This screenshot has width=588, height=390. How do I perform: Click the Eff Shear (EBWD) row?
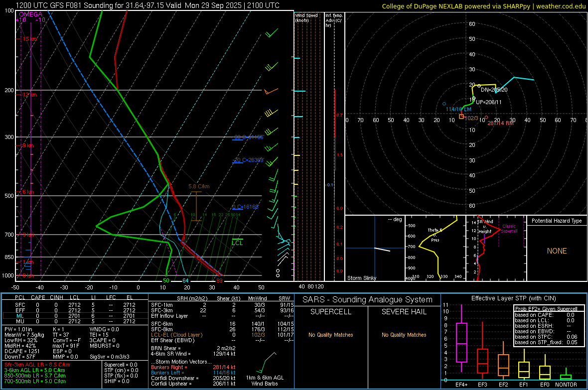coord(222,340)
